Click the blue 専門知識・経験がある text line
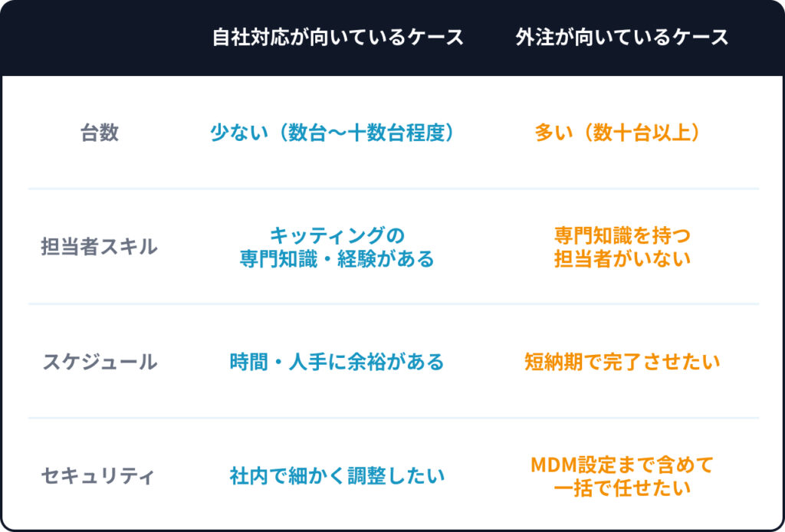 click(x=337, y=259)
